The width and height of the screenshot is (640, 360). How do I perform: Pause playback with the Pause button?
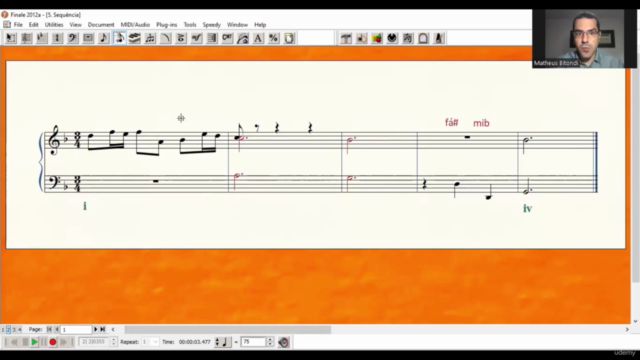44,342
